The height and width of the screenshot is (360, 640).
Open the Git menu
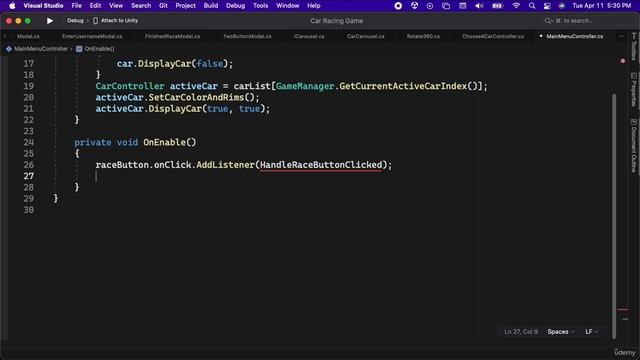click(163, 6)
